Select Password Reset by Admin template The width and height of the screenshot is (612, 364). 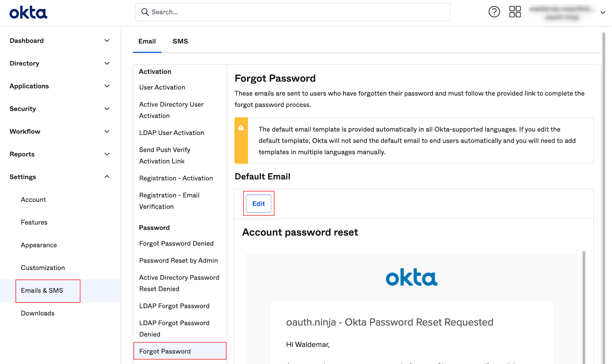pyautogui.click(x=179, y=260)
